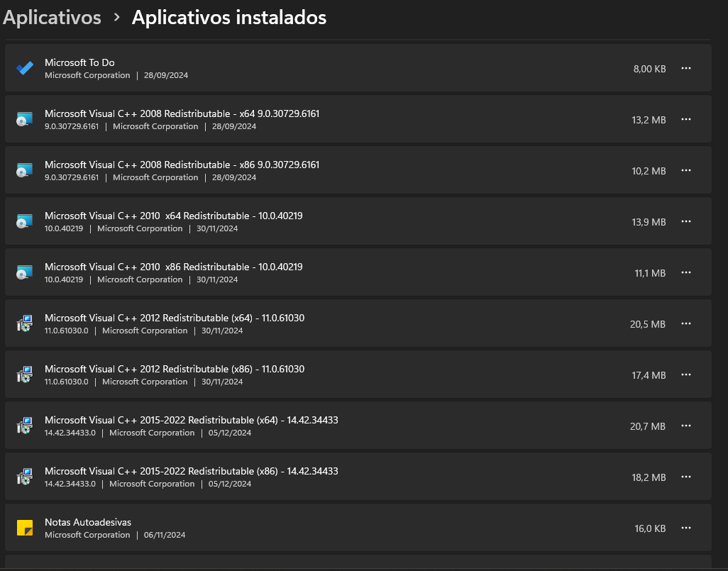Image resolution: width=728 pixels, height=571 pixels.
Task: Select Visual C++ 2012 Redistributable (x64) title
Action: click(175, 318)
